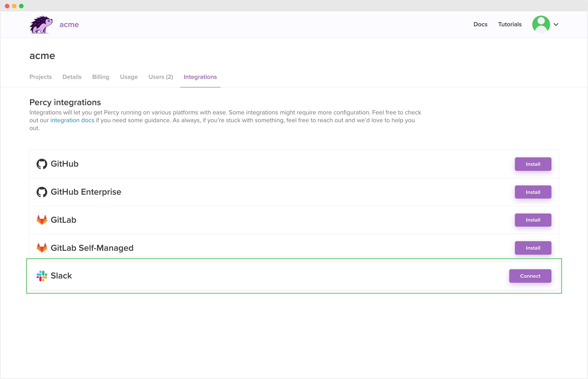588x379 pixels.
Task: Click the Percy hedgehog logo
Action: 41,24
